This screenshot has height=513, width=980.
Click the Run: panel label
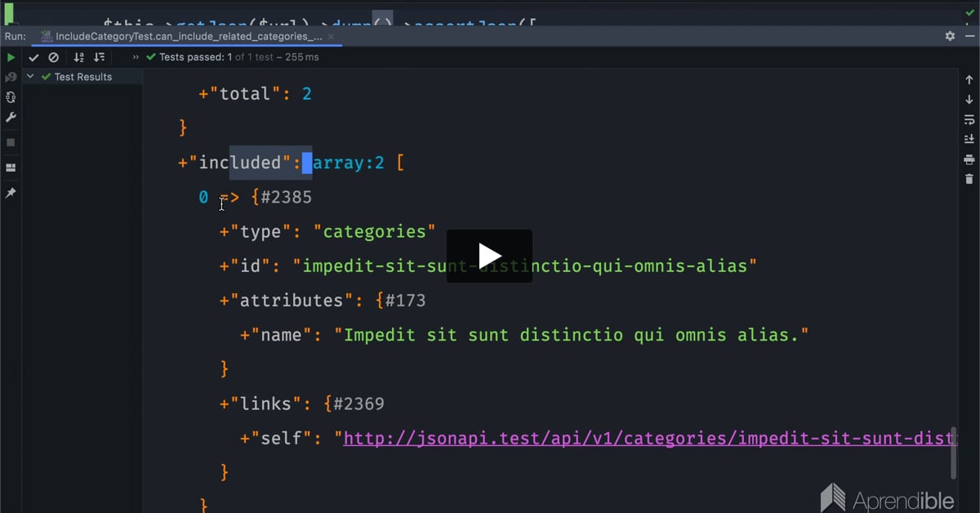tap(16, 36)
